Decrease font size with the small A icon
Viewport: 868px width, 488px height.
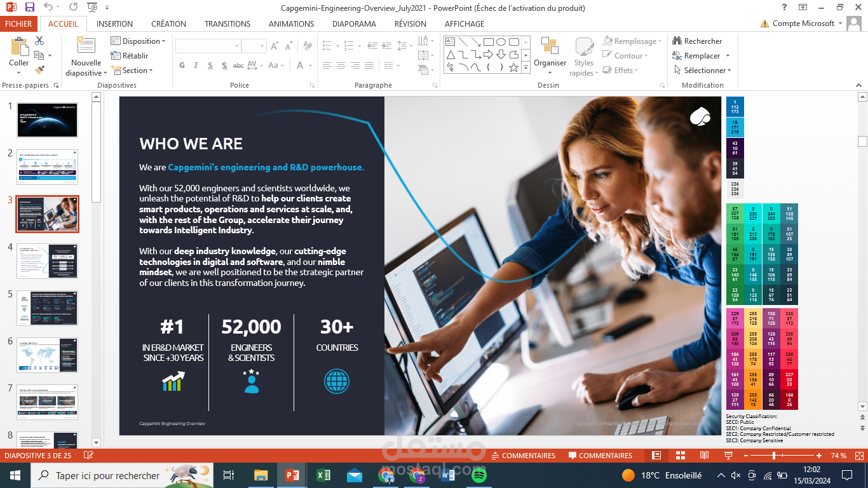[289, 46]
